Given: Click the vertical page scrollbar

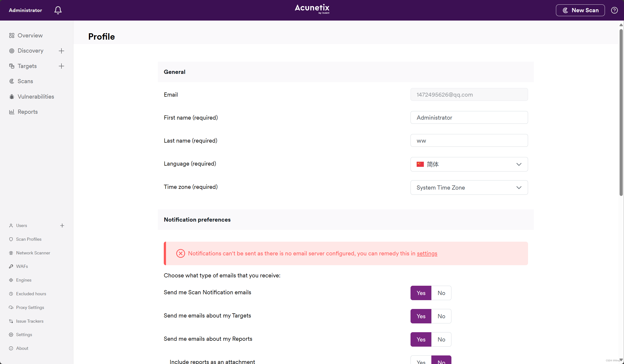Looking at the screenshot, I should click(621, 113).
